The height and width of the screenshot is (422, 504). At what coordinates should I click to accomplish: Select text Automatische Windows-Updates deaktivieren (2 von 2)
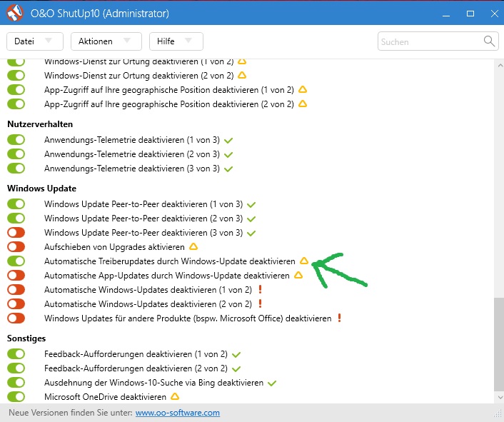148,304
